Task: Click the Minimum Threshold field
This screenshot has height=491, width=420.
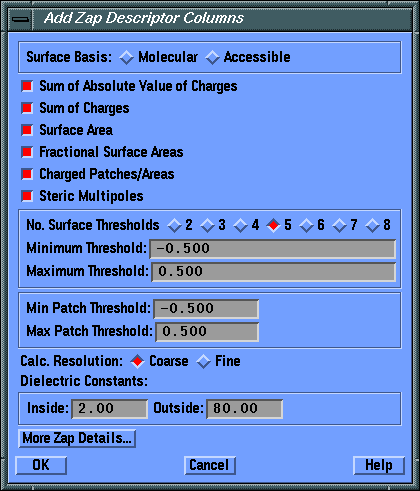Action: (x=273, y=249)
